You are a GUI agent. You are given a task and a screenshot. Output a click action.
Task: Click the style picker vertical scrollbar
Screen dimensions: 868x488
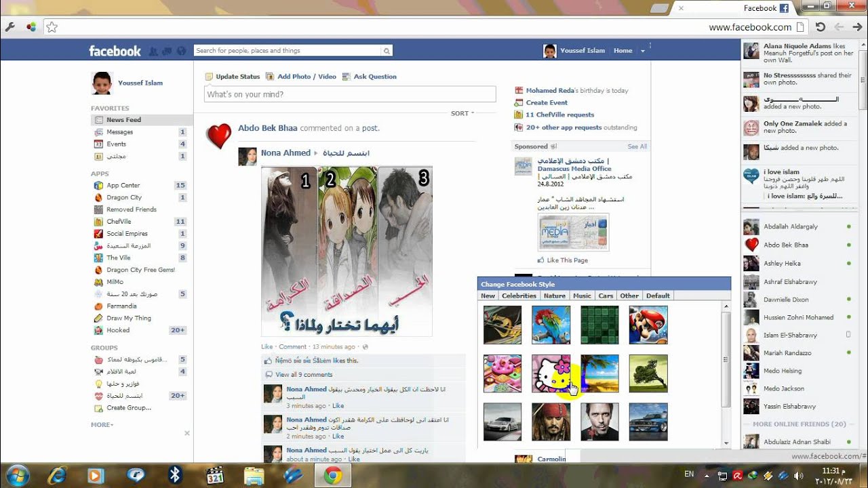[x=726, y=359]
